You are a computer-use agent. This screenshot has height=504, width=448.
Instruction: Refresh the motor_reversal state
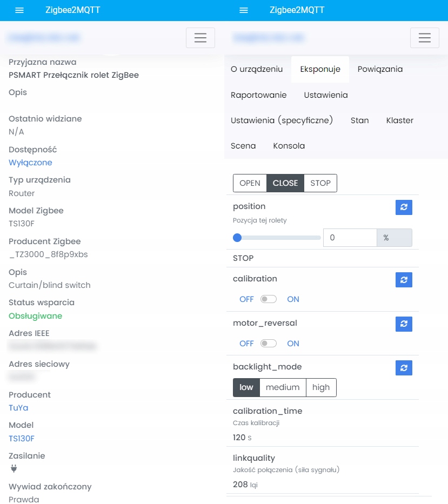click(404, 324)
